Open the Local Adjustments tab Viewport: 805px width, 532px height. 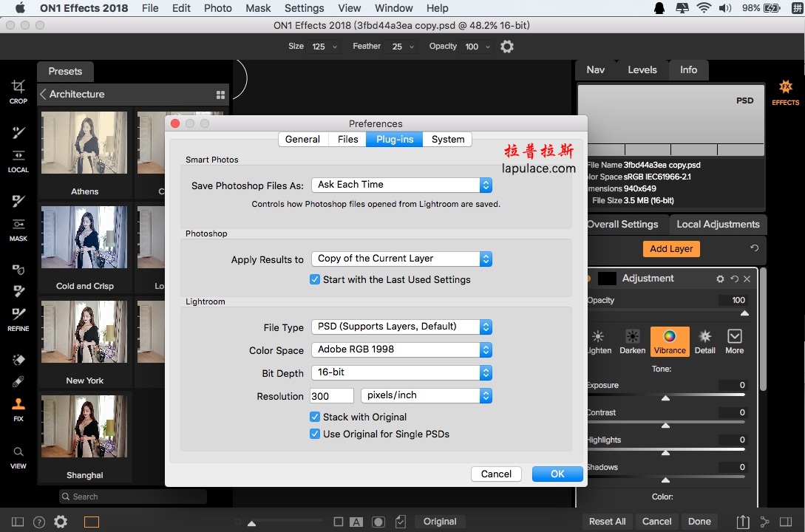(x=718, y=225)
